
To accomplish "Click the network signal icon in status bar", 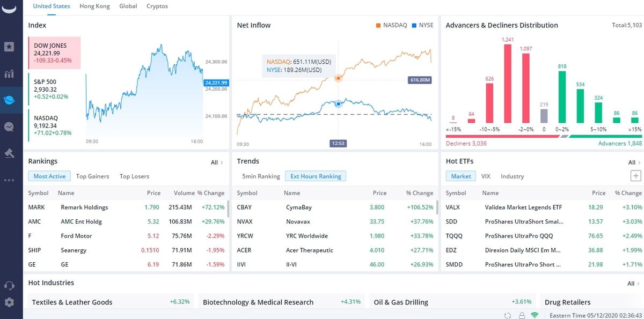I will (x=535, y=316).
